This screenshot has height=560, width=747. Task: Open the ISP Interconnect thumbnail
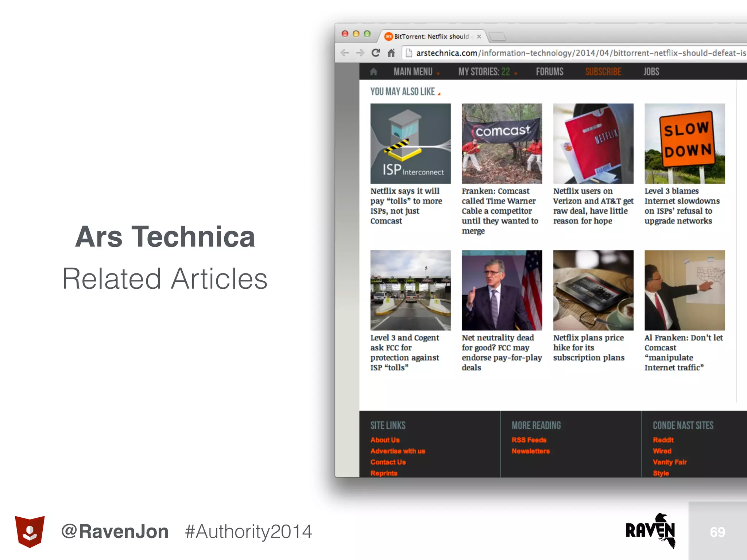pyautogui.click(x=410, y=144)
